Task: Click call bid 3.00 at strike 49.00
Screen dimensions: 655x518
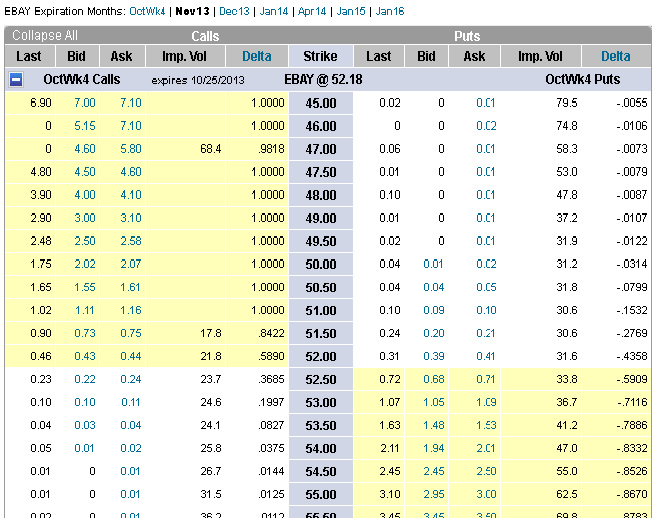Action: [x=85, y=218]
